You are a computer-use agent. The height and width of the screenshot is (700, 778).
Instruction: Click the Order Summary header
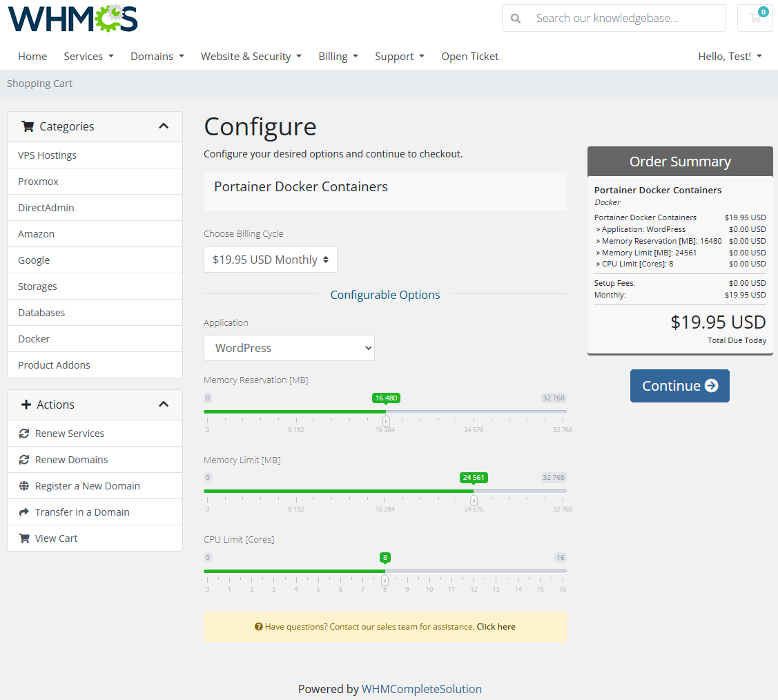[680, 162]
